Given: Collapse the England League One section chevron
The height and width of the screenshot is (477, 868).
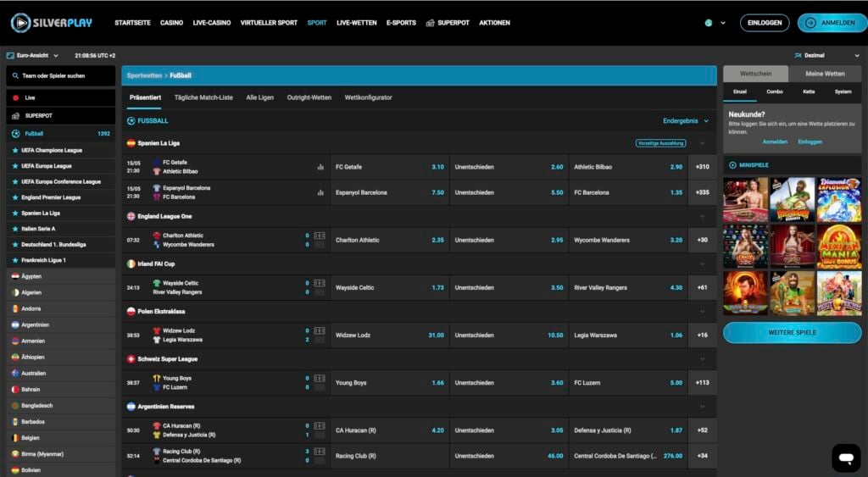Looking at the screenshot, I should click(x=702, y=216).
